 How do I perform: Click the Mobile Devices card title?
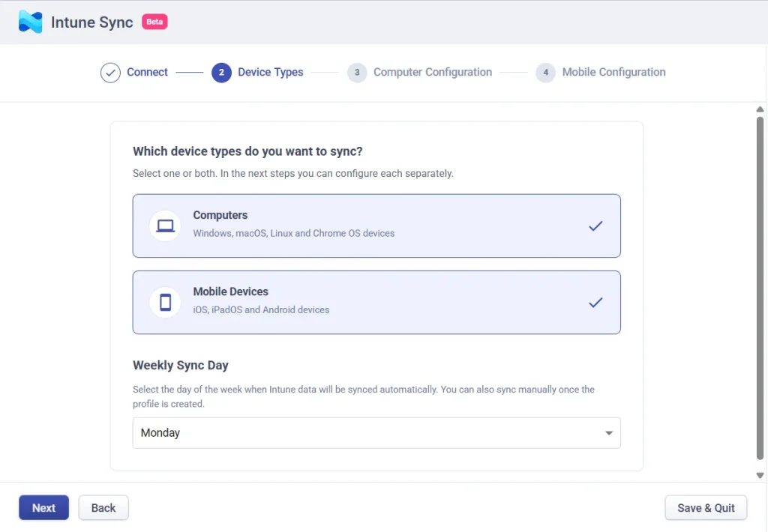(231, 291)
